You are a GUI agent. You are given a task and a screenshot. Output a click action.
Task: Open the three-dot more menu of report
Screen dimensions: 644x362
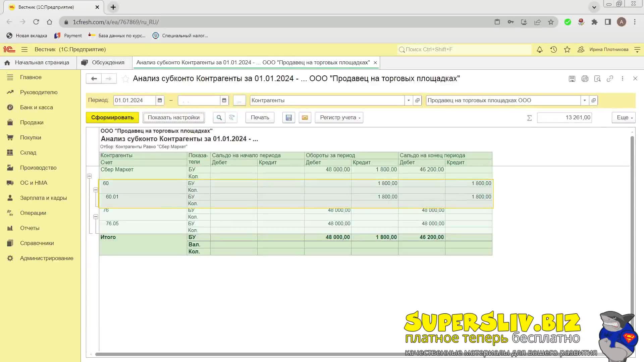coord(623,78)
